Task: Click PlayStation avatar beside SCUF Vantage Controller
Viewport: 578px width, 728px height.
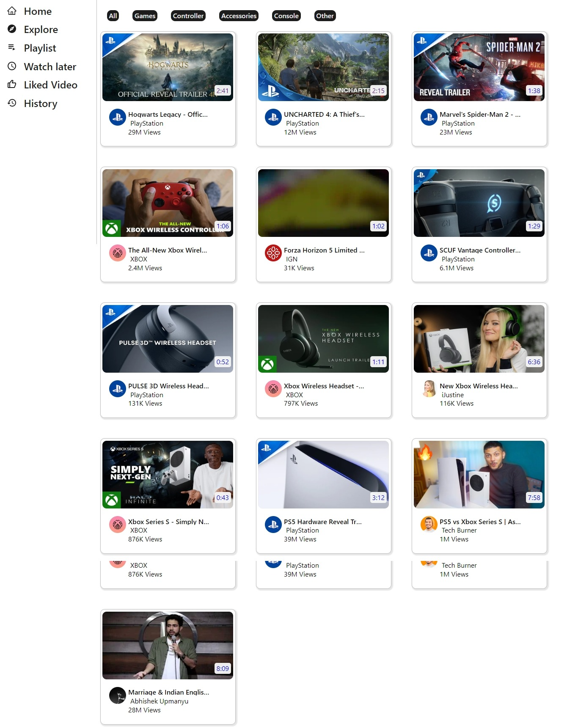Action: tap(429, 253)
